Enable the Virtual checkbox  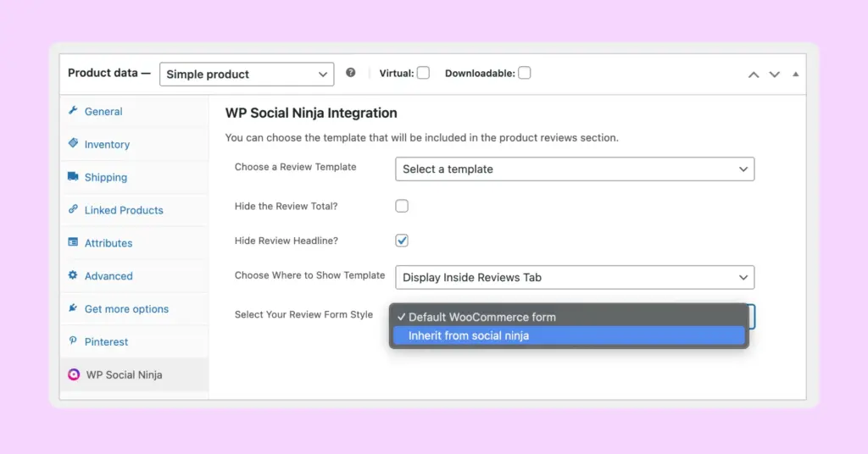coord(423,73)
